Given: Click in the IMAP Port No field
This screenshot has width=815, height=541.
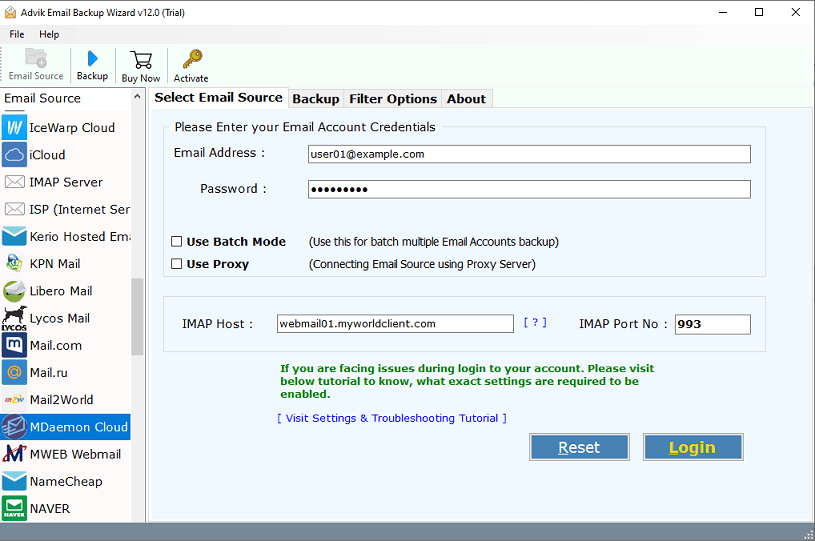Looking at the screenshot, I should [x=713, y=324].
